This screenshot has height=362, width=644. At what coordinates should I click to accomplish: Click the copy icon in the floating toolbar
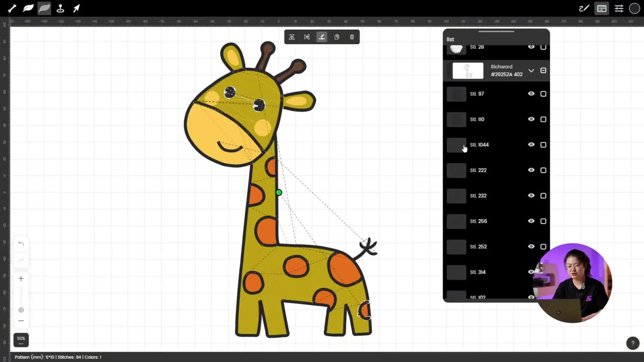(x=336, y=37)
